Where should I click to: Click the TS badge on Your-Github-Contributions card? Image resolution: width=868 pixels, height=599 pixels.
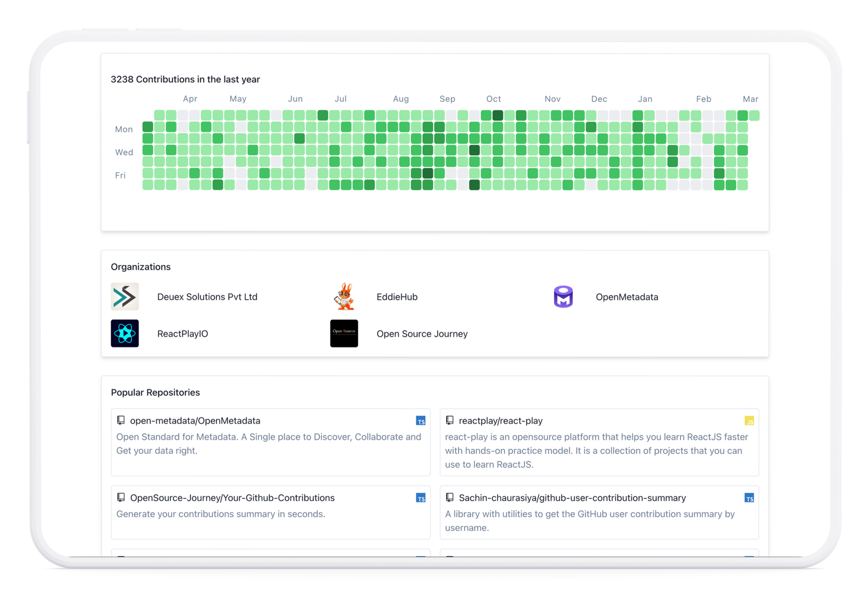coord(421,498)
